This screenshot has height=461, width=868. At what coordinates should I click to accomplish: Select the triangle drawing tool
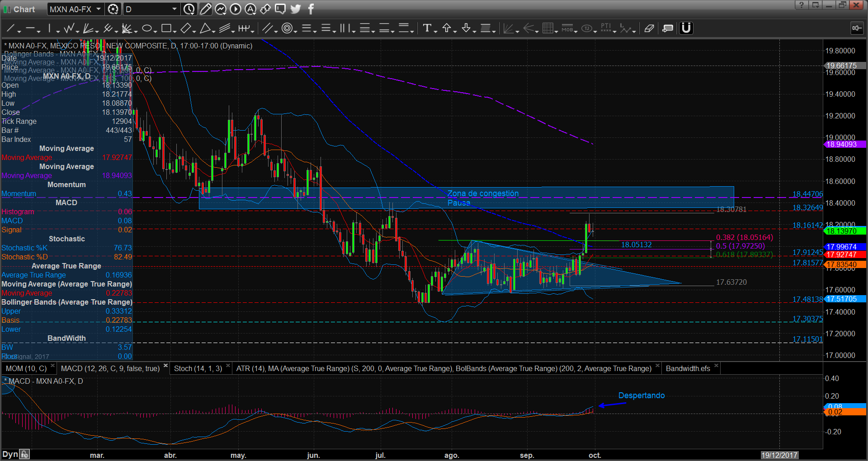pyautogui.click(x=205, y=28)
